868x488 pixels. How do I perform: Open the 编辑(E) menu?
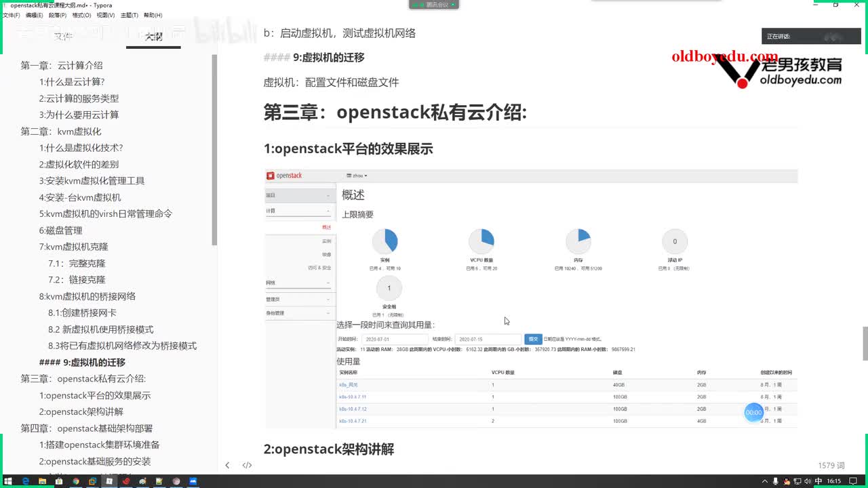35,15
